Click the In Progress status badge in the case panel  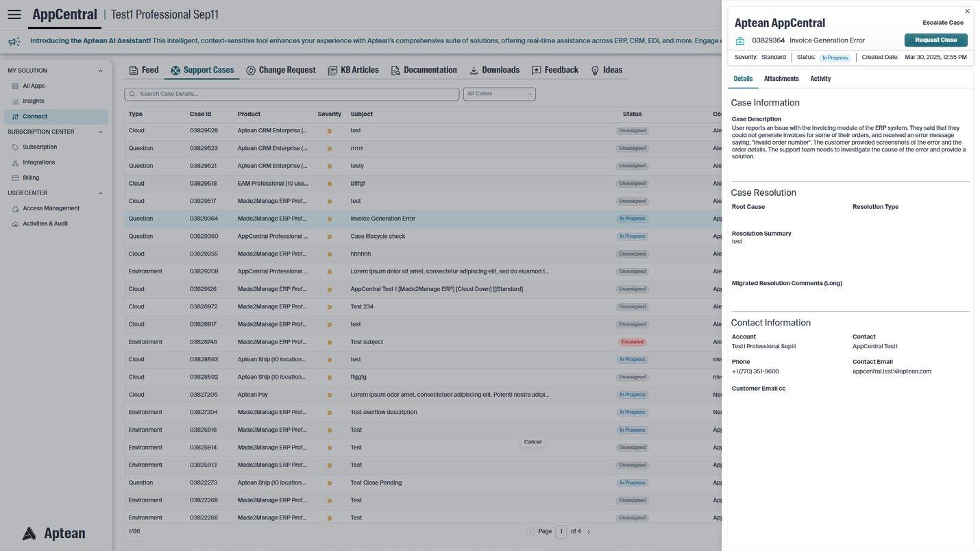tap(835, 58)
